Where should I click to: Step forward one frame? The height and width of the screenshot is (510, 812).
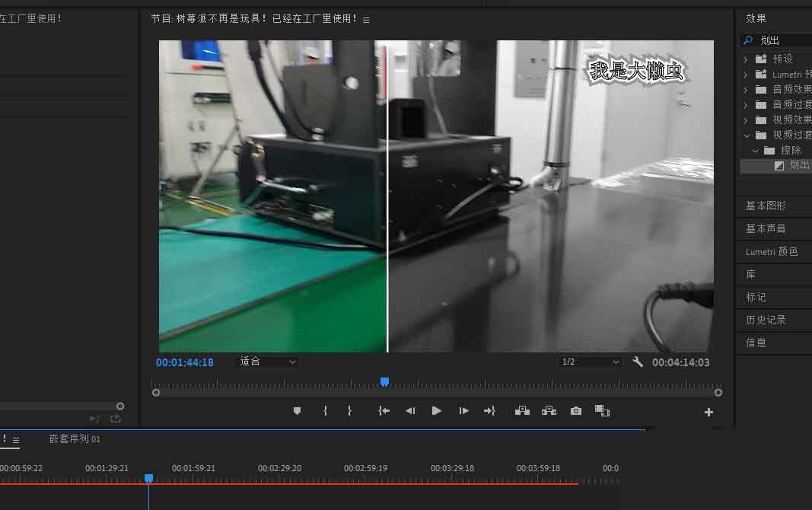[x=463, y=411]
